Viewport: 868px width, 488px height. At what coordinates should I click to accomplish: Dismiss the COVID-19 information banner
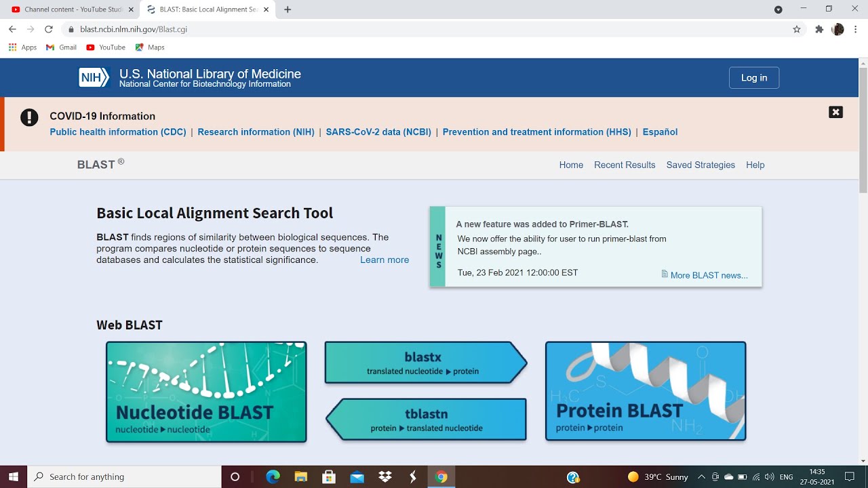(x=835, y=113)
